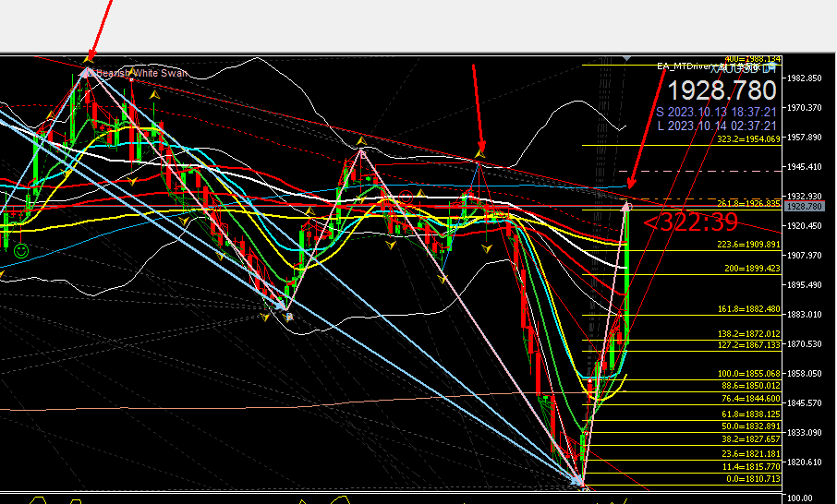
Task: Click the large 1928.780 price readout
Action: 722,90
